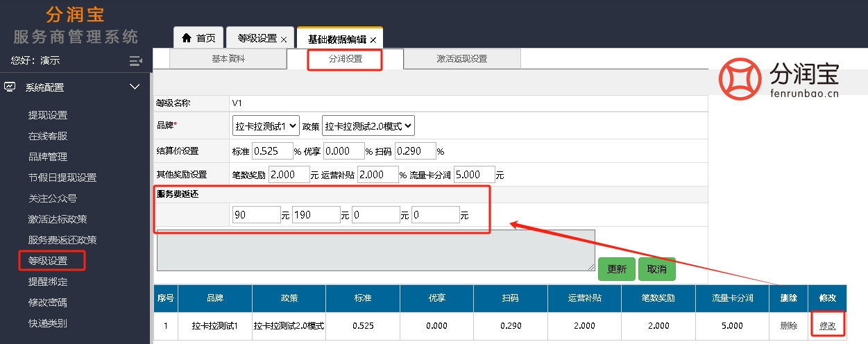Open 修改密碼 in sidebar
This screenshot has width=868, height=344.
pos(48,302)
